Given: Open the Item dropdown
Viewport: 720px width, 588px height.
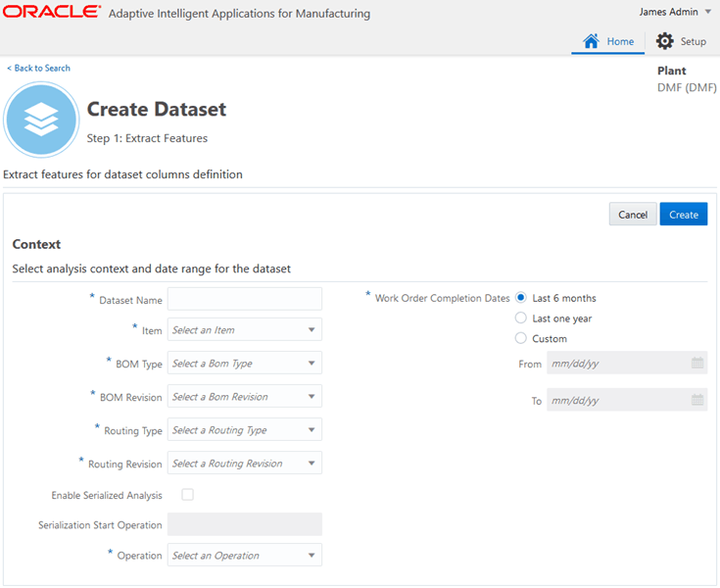Looking at the screenshot, I should 244,330.
